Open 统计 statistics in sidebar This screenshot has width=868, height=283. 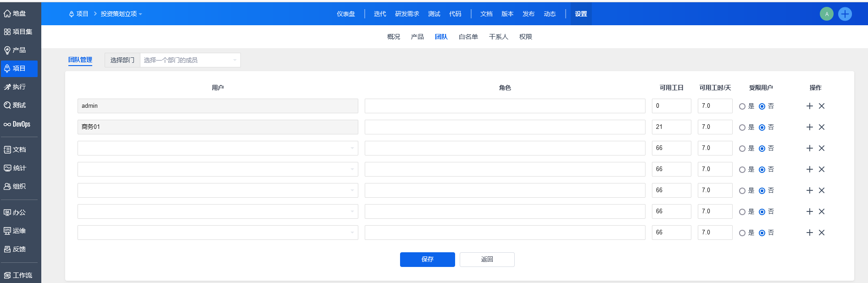[x=15, y=168]
